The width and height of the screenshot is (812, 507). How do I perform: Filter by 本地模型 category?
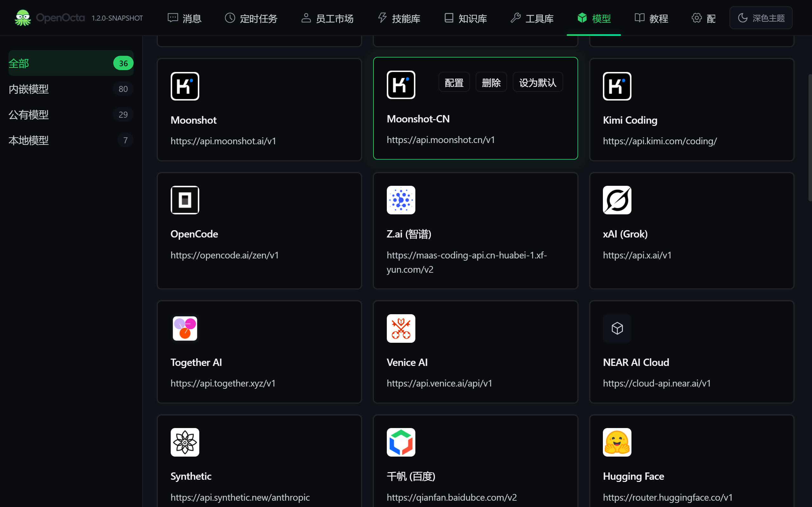pos(71,140)
